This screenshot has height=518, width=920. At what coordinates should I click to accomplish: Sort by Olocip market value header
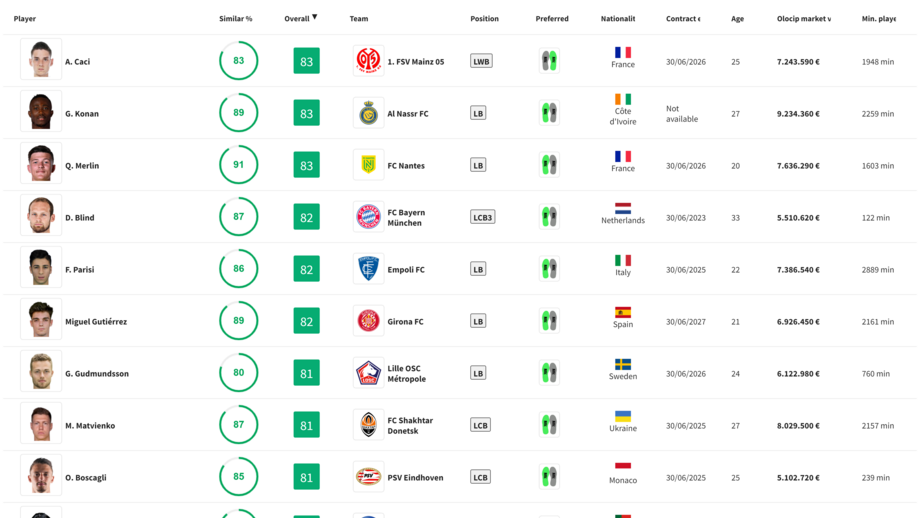803,19
